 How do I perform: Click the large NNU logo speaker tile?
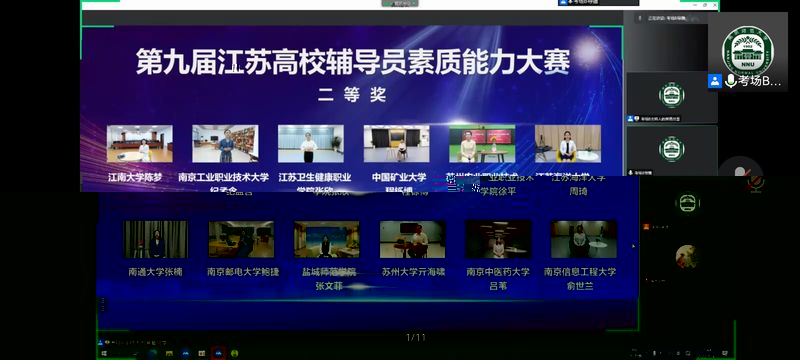[747, 52]
